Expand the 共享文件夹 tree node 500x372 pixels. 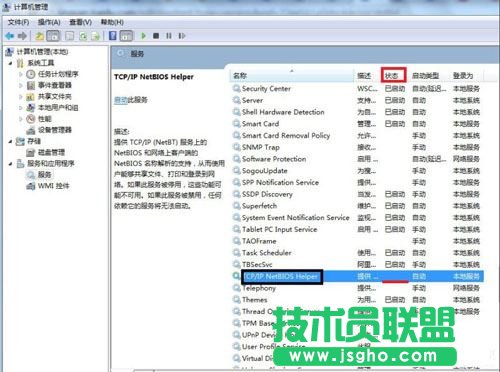(21, 97)
